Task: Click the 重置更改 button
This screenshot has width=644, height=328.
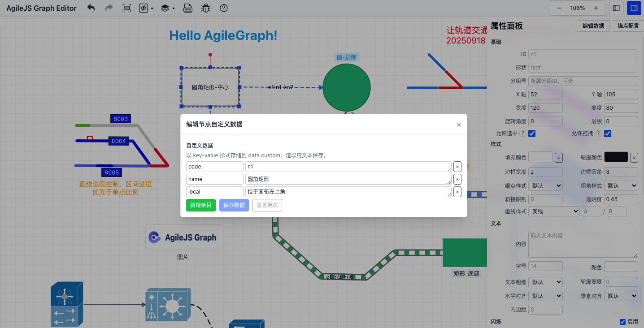Action: coord(267,205)
